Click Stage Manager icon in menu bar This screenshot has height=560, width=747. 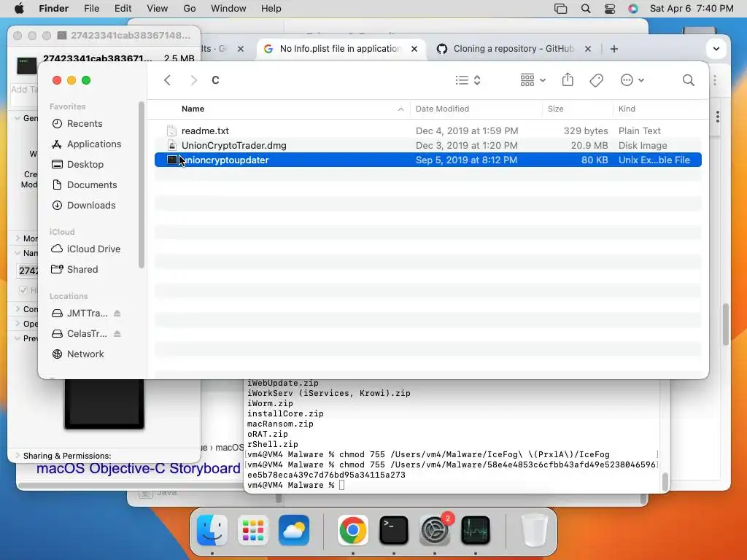point(561,9)
